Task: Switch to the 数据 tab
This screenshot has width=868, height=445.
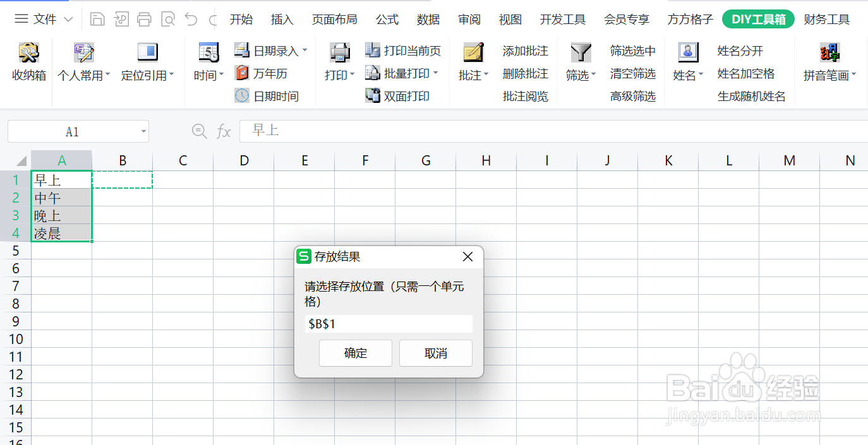Action: coord(428,20)
